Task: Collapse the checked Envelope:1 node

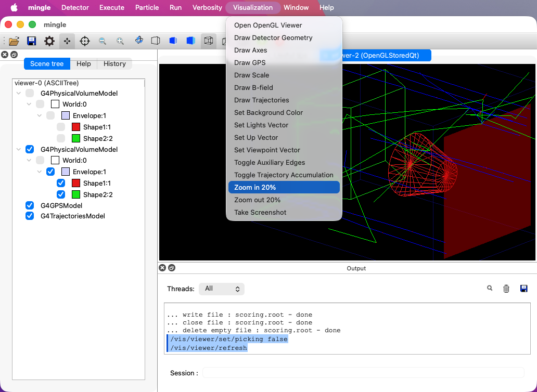Action: coord(40,172)
